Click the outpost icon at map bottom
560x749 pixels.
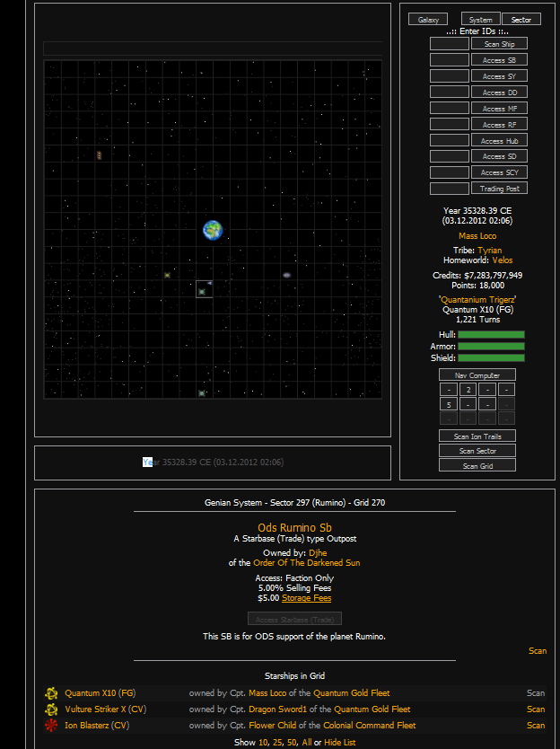click(202, 393)
